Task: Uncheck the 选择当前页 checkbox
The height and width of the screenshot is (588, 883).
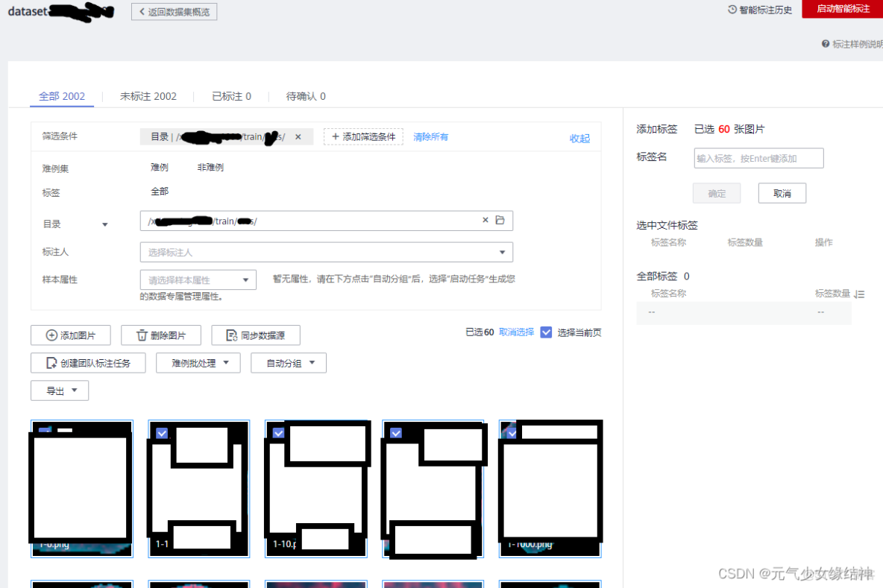Action: (547, 332)
